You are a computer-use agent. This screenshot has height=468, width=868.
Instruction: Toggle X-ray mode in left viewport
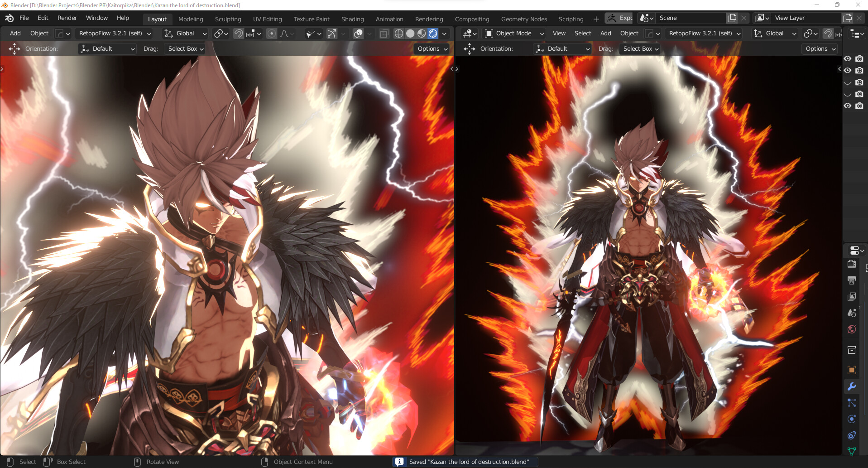coord(384,34)
